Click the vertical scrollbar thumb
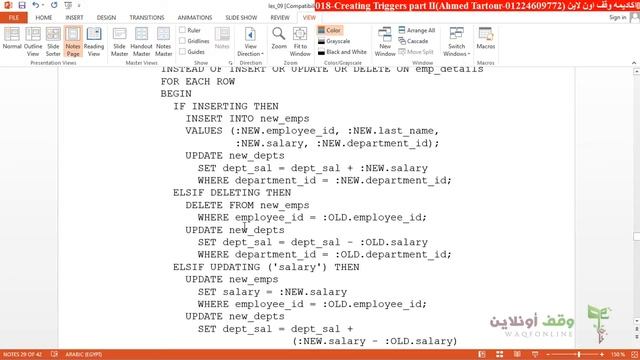Screen dimensions: 640x360 coord(636,236)
